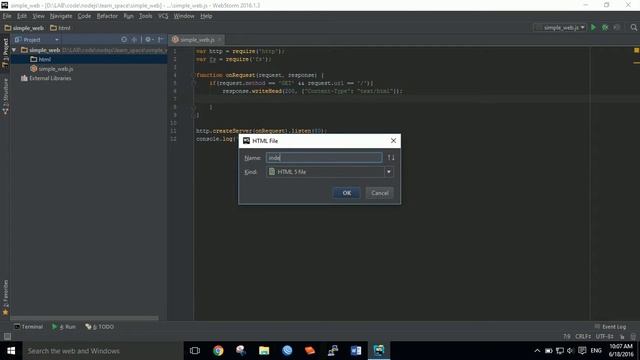Click Windows Start button
This screenshot has width=640, height=360.
tap(11, 351)
